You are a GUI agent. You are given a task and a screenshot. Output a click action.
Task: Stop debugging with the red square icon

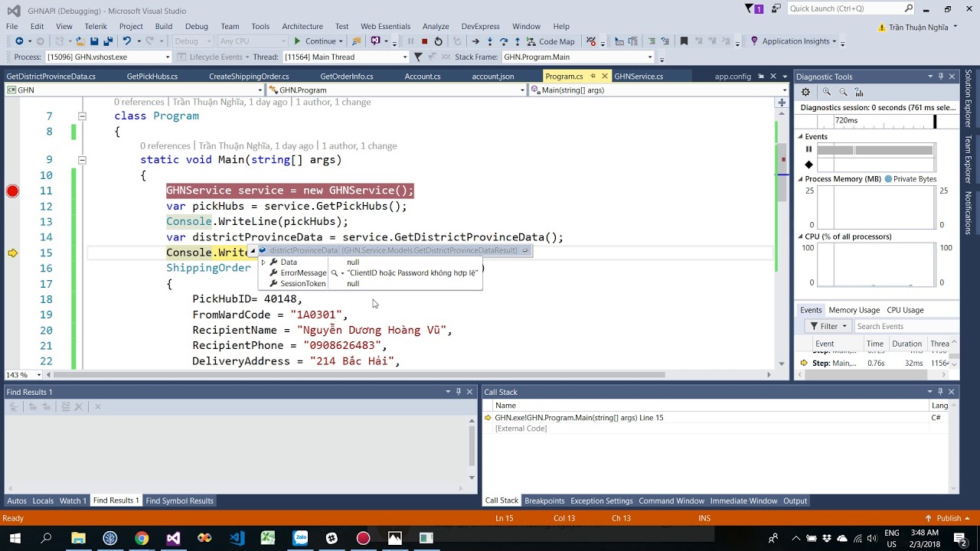pyautogui.click(x=424, y=41)
